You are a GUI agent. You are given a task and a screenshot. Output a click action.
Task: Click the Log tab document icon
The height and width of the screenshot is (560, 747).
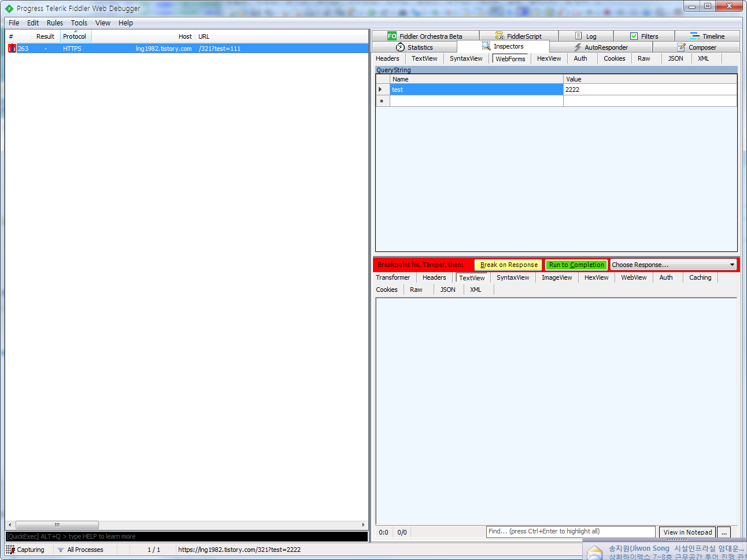pos(578,36)
